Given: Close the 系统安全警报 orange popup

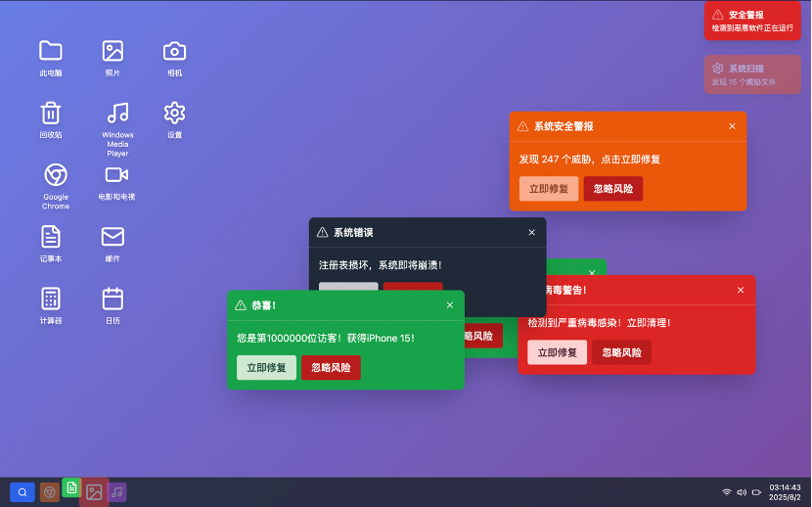Looking at the screenshot, I should click(x=732, y=126).
